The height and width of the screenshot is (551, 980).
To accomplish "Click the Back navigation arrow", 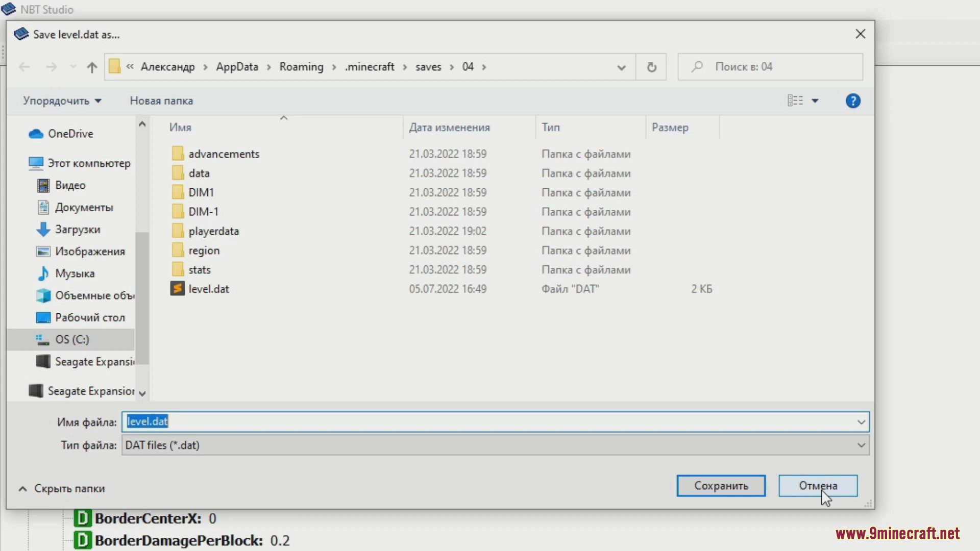I will (x=24, y=67).
